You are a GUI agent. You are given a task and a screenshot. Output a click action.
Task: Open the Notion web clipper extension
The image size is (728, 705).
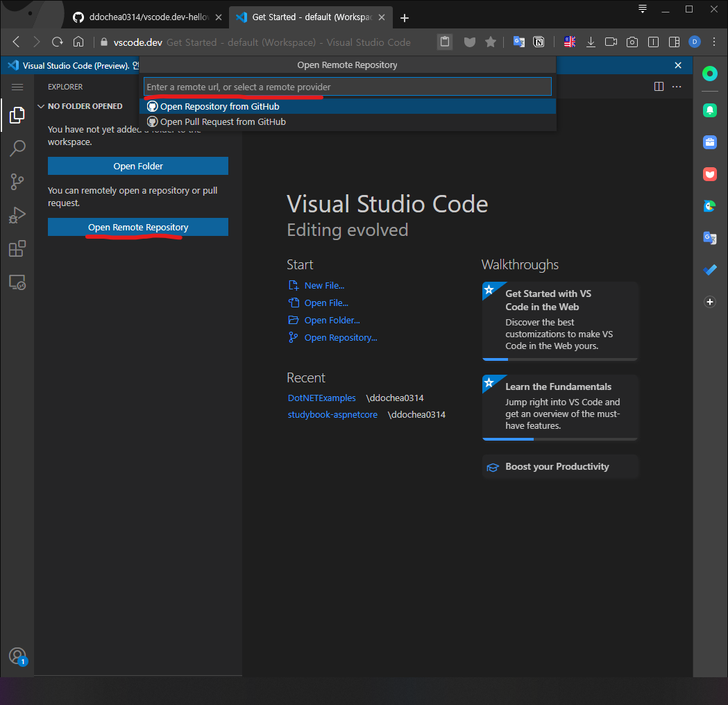[x=539, y=42]
